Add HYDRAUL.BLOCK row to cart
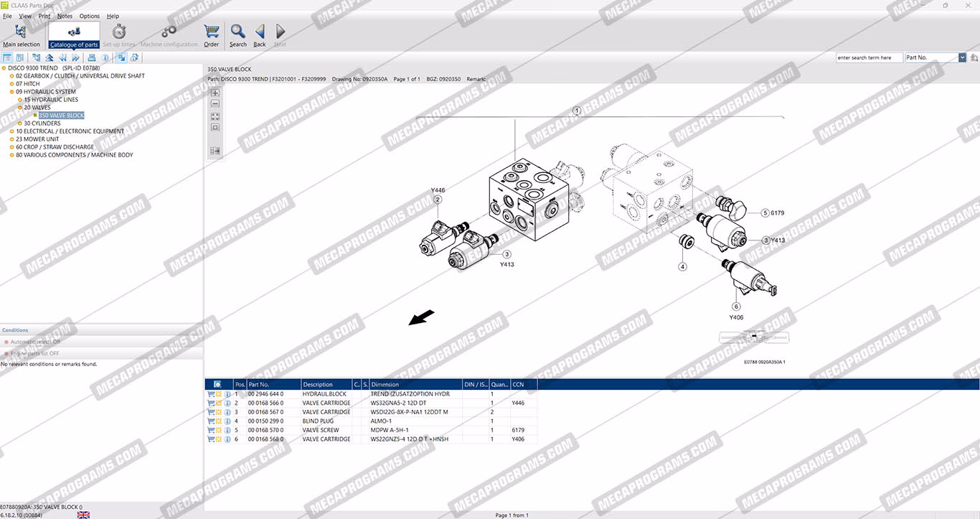Image resolution: width=980 pixels, height=519 pixels. [211, 394]
